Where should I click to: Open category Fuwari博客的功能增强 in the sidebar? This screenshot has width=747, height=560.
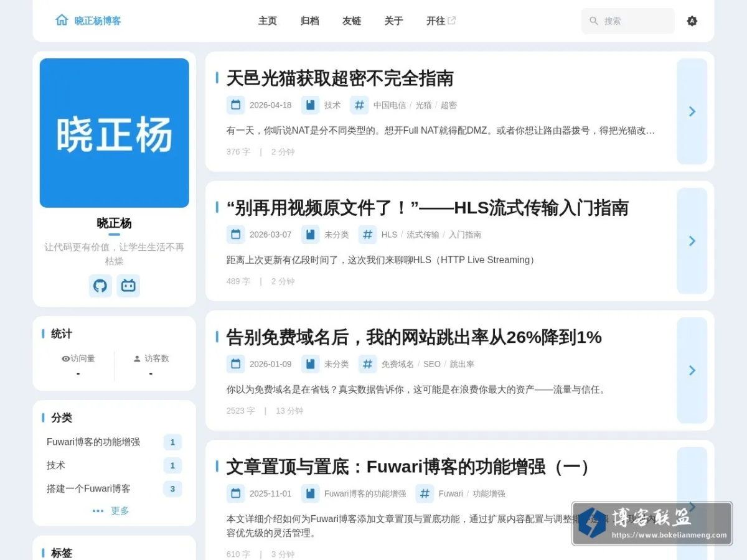(x=114, y=442)
